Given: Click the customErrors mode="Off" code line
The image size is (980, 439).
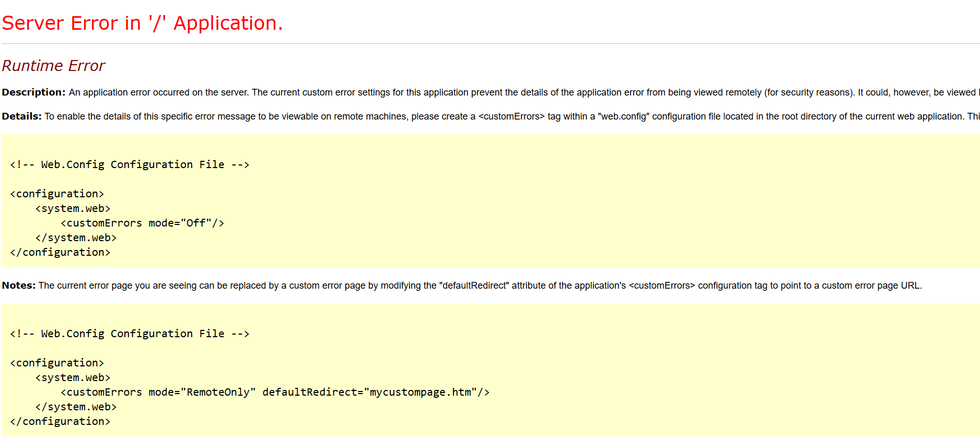Looking at the screenshot, I should pos(143,223).
